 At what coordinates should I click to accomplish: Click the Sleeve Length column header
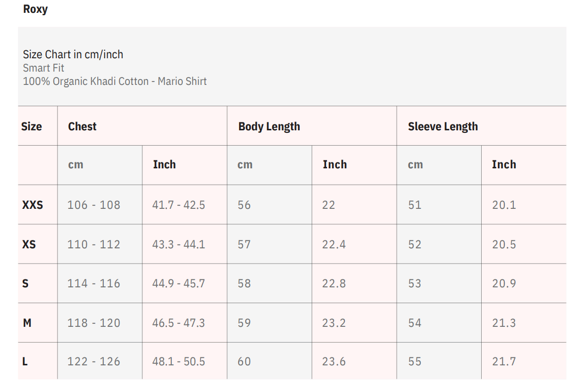click(x=443, y=126)
